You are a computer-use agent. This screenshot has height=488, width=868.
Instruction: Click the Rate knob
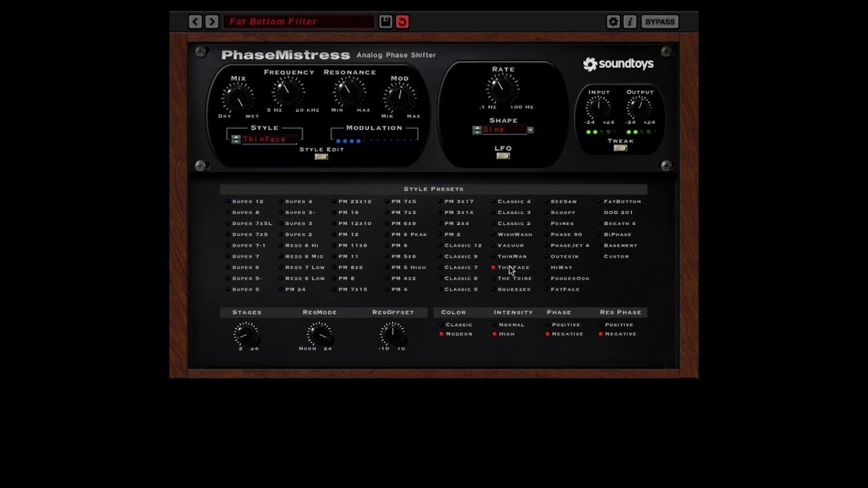pyautogui.click(x=502, y=89)
